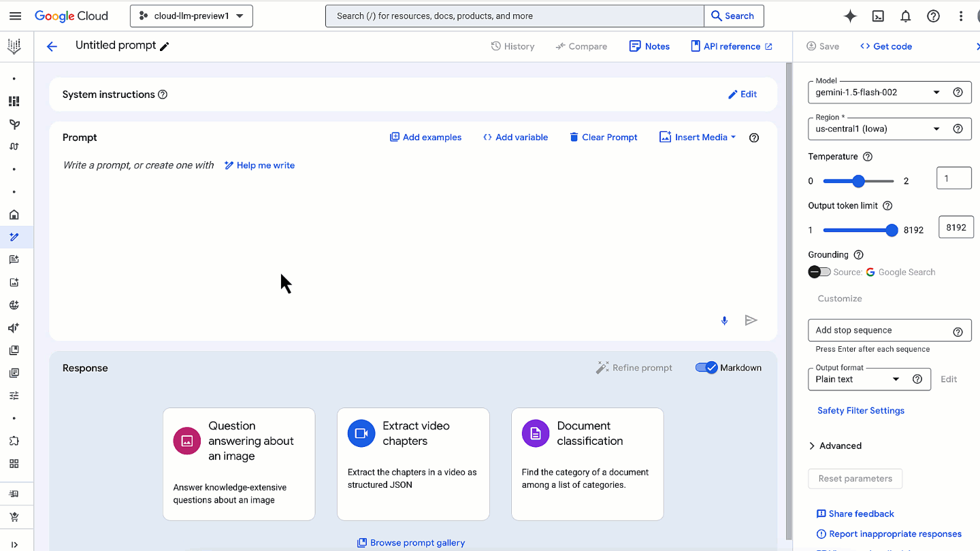The image size is (980, 551).
Task: Toggle the Markdown switch
Action: [706, 368]
